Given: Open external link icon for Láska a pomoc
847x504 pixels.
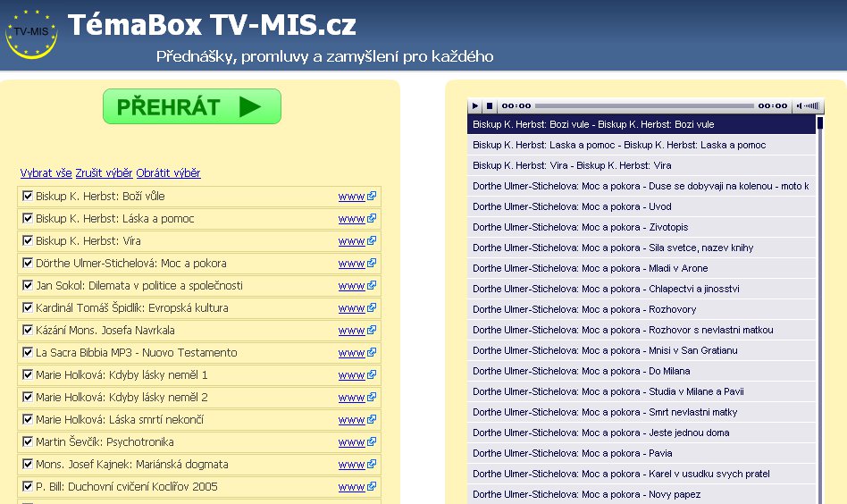Looking at the screenshot, I should (x=372, y=218).
